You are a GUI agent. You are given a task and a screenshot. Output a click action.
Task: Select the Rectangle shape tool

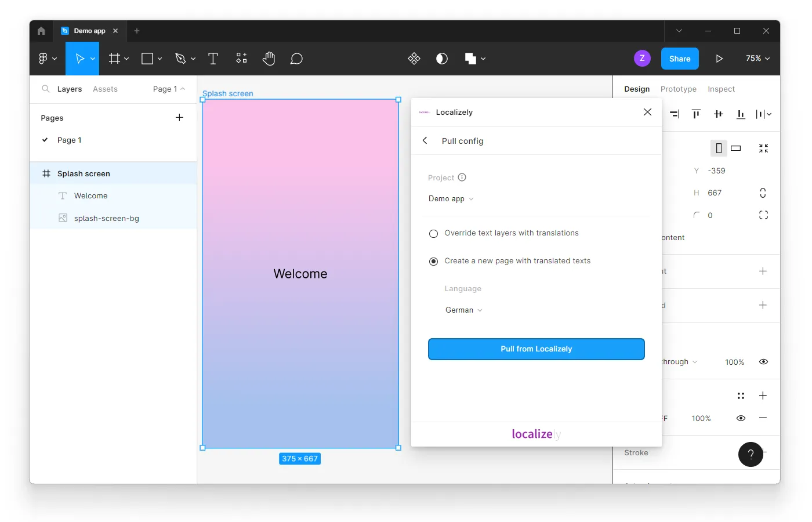(x=147, y=59)
